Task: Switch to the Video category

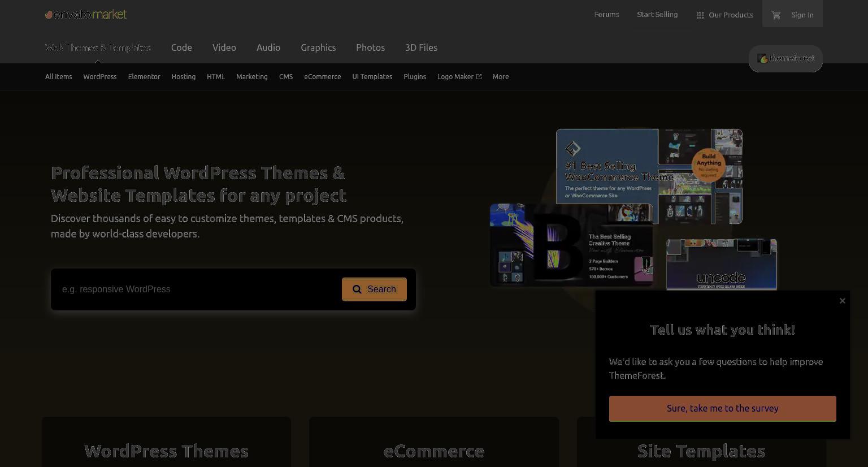Action: point(224,47)
